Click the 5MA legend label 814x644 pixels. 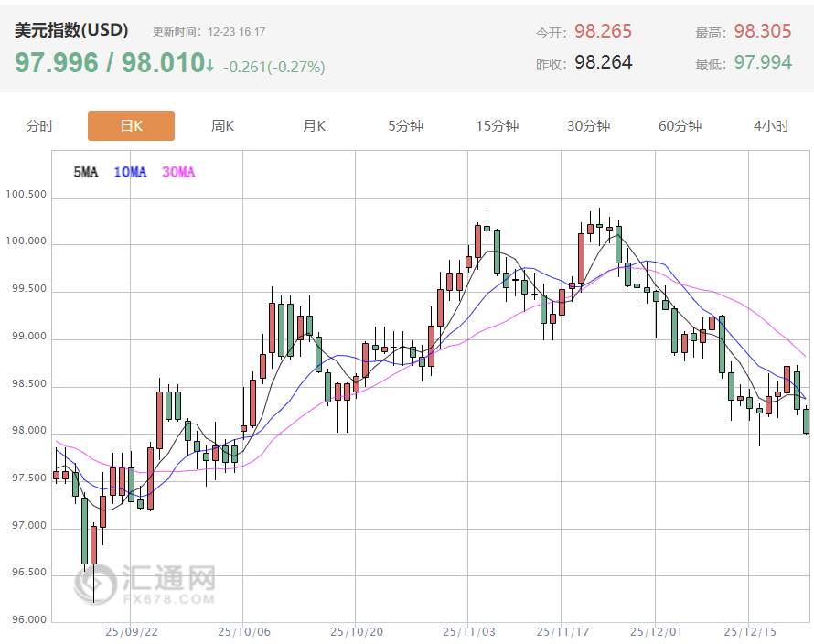click(85, 172)
